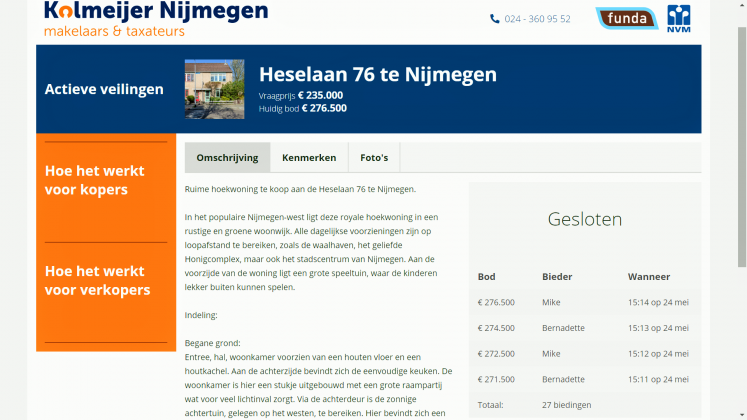Click the phone handset icon
Screen dimensions: 747x420
coord(495,19)
